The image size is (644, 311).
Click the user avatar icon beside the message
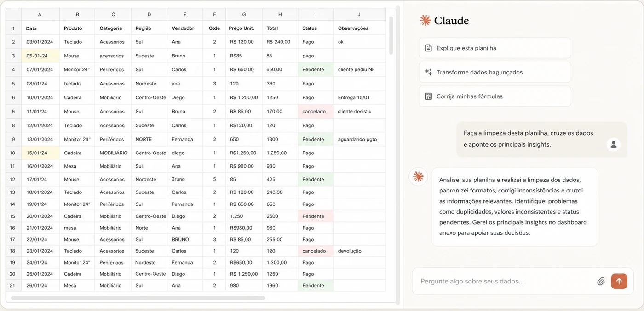(x=613, y=145)
